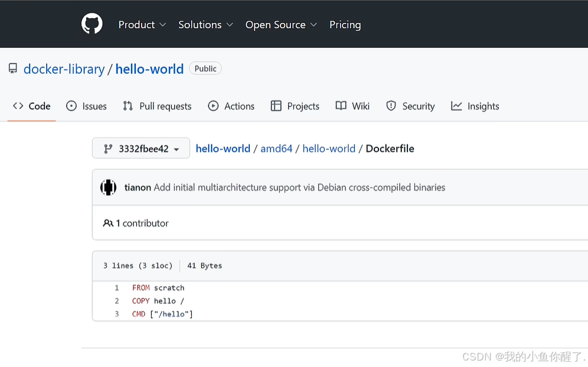Click the Issues circle icon

point(71,106)
